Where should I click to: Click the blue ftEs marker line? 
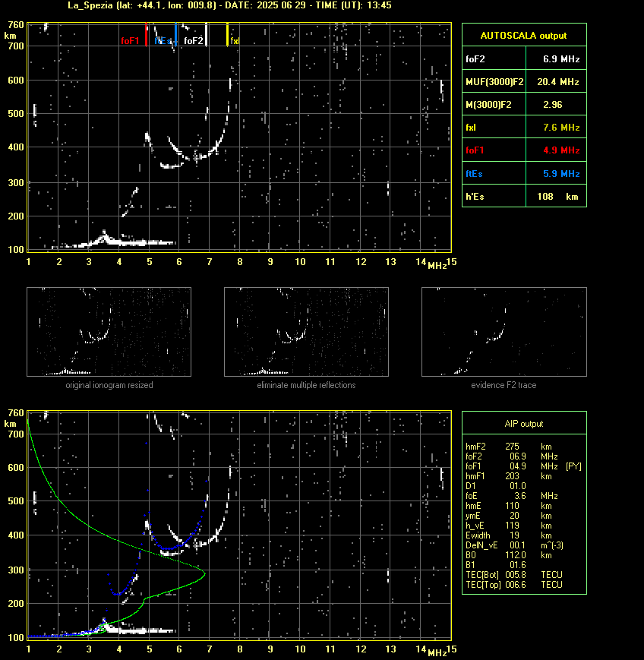click(175, 33)
